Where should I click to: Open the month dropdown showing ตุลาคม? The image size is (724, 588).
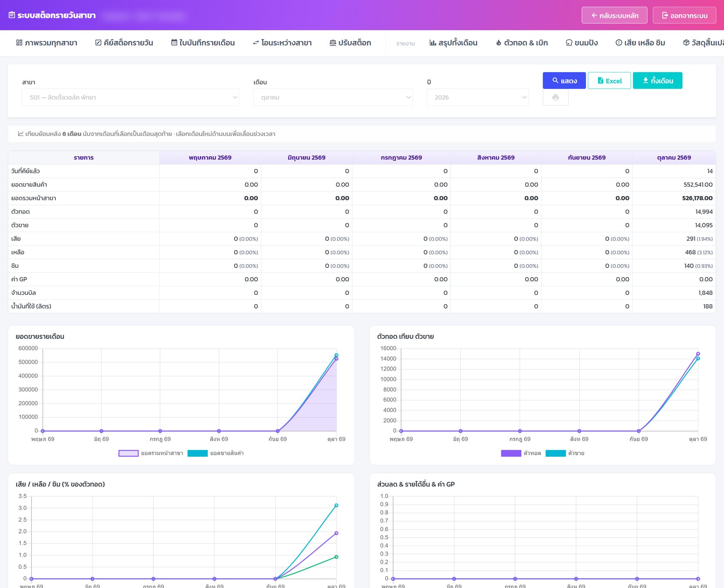tap(333, 97)
